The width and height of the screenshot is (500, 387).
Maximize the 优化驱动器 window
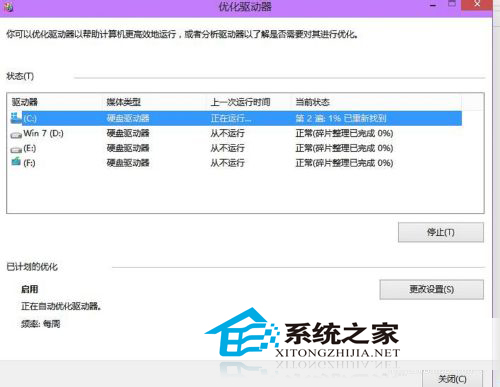pyautogui.click(x=452, y=4)
